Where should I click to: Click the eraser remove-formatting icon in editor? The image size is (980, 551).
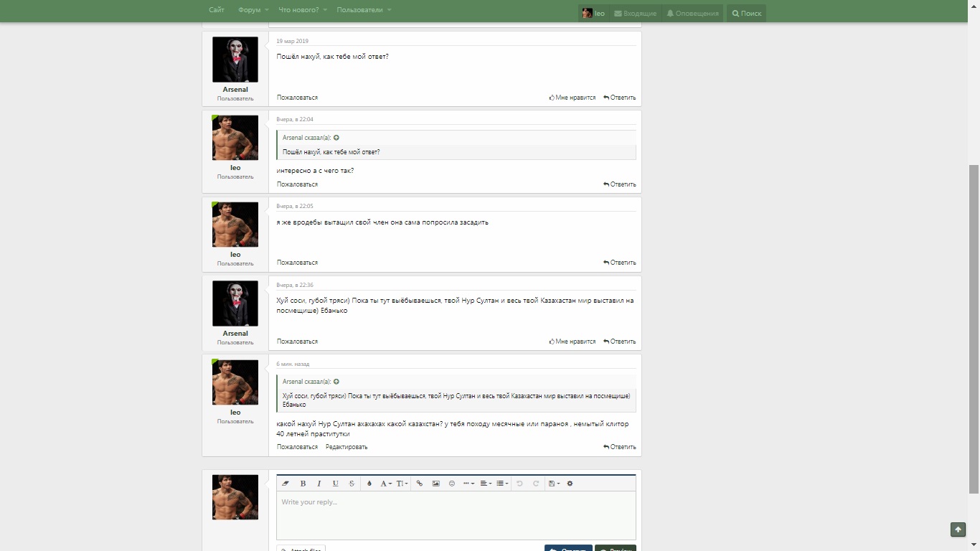pyautogui.click(x=286, y=484)
